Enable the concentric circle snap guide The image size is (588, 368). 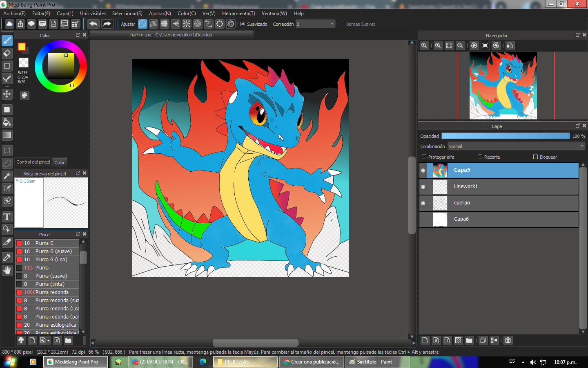coord(198,24)
